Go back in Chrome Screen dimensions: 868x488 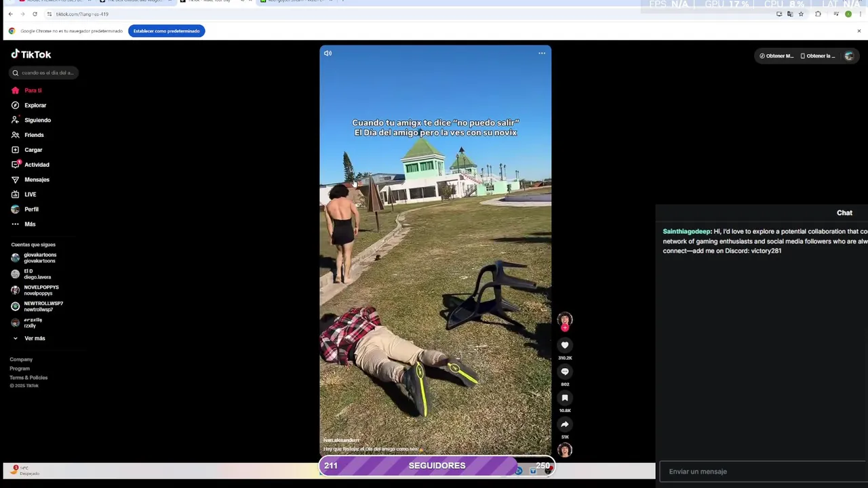click(10, 14)
